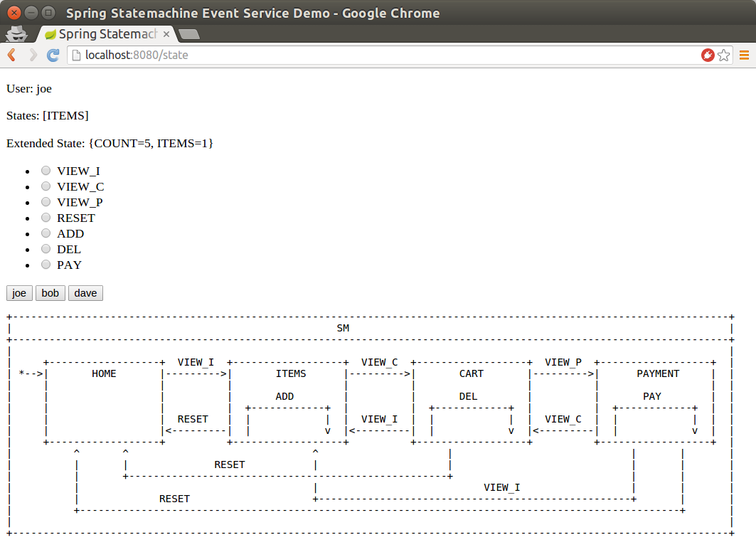
Task: Click the ADD label inside ITEMS box
Action: coord(284,396)
